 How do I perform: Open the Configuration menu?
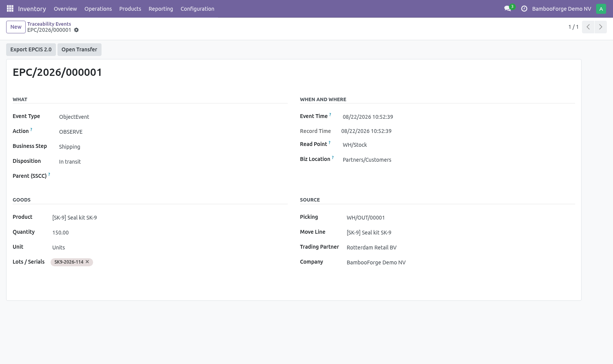point(197,9)
